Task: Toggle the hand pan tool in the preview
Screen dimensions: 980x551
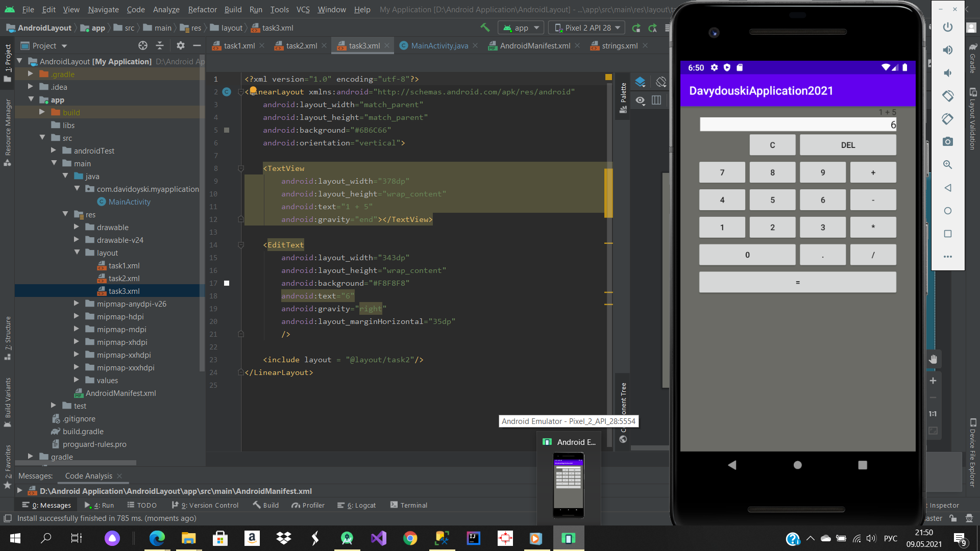Action: (933, 360)
